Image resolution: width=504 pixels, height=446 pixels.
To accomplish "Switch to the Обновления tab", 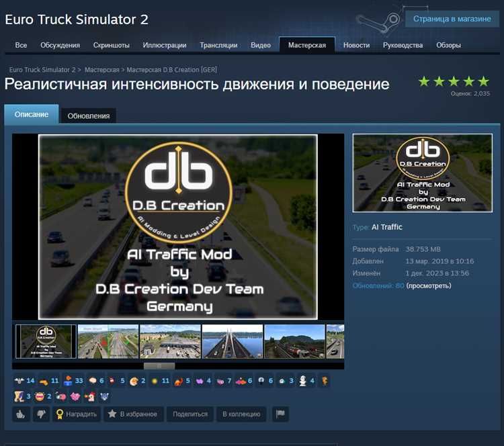I will (89, 116).
